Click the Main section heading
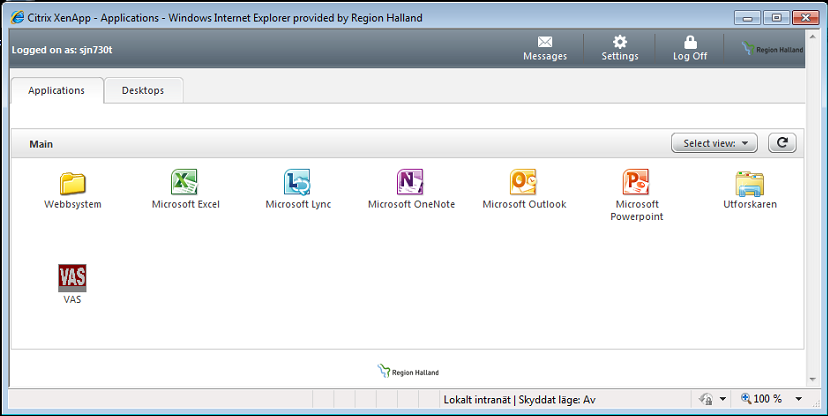The width and height of the screenshot is (828, 416). tap(41, 144)
